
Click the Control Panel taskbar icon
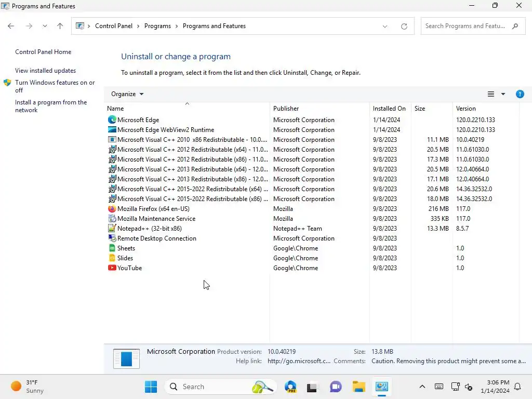click(x=382, y=387)
